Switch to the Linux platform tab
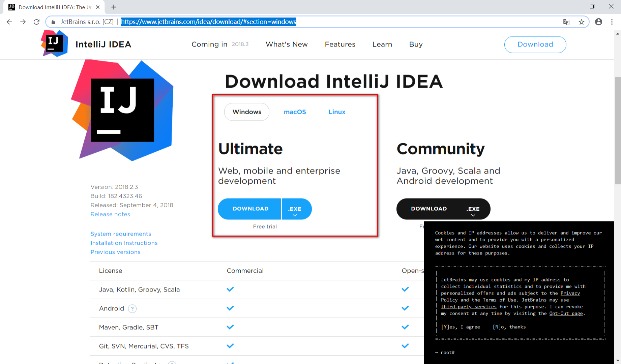The height and width of the screenshot is (364, 621). [x=337, y=112]
